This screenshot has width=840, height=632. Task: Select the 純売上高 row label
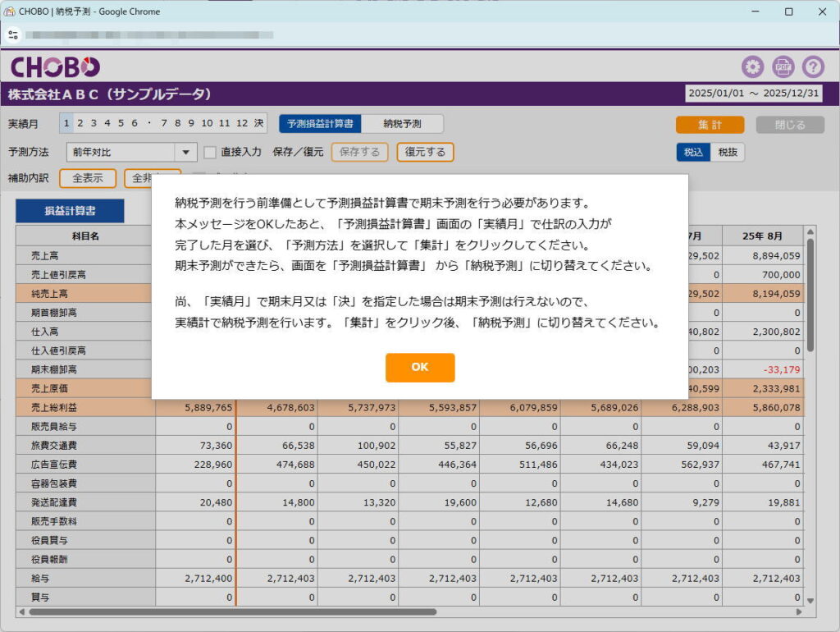pos(49,294)
